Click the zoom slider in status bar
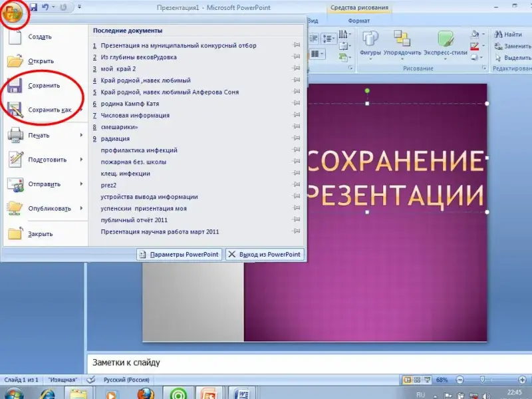 [x=482, y=379]
